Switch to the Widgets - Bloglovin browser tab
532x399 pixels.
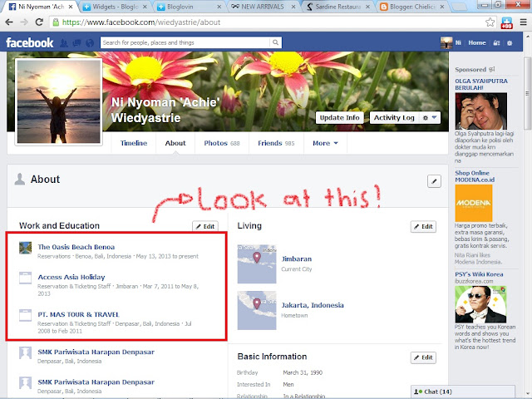(x=116, y=7)
